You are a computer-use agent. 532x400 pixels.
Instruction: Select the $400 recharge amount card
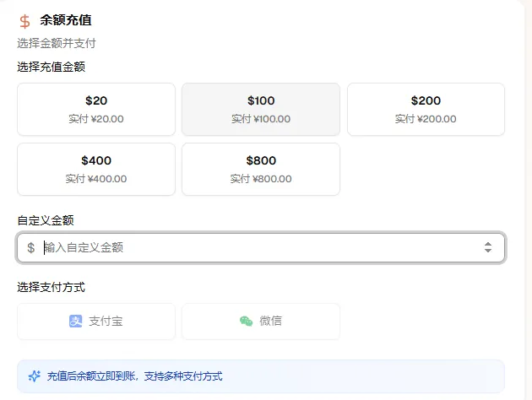[x=96, y=169]
